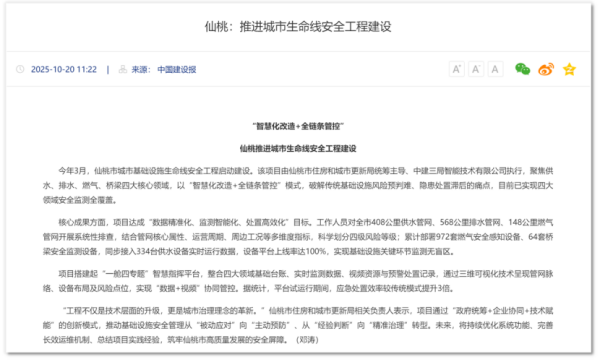Click paragraph starting 核心成果方面
Viewport: 600px width, 362px height.
coord(298,237)
